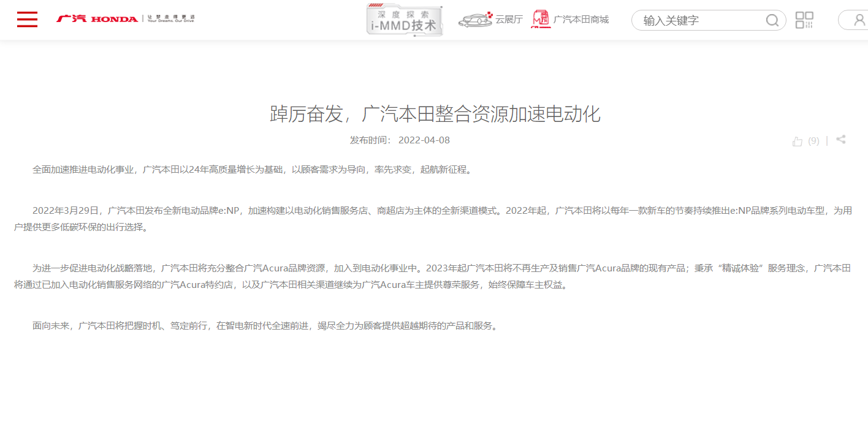Open the i-MMD技术 banner
Image resolution: width=868 pixels, height=427 pixels.
[x=405, y=20]
